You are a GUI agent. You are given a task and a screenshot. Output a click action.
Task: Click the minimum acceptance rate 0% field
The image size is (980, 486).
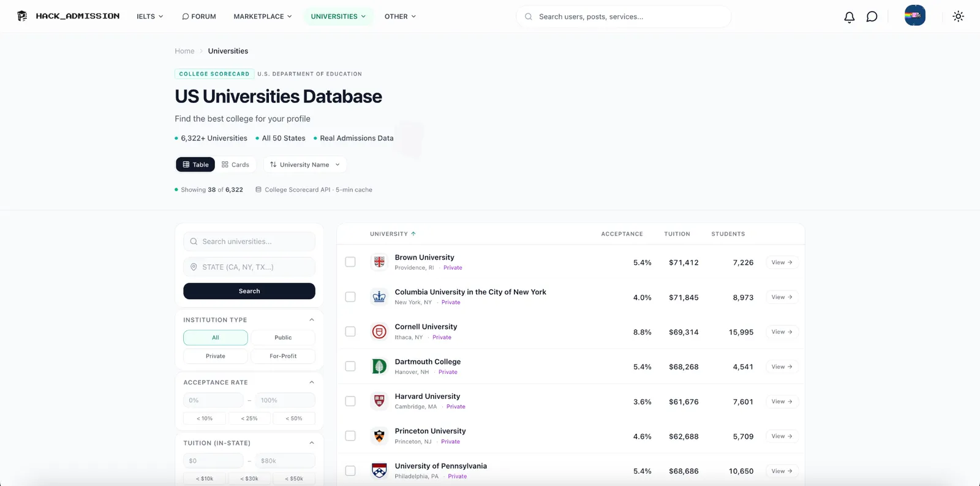click(213, 400)
